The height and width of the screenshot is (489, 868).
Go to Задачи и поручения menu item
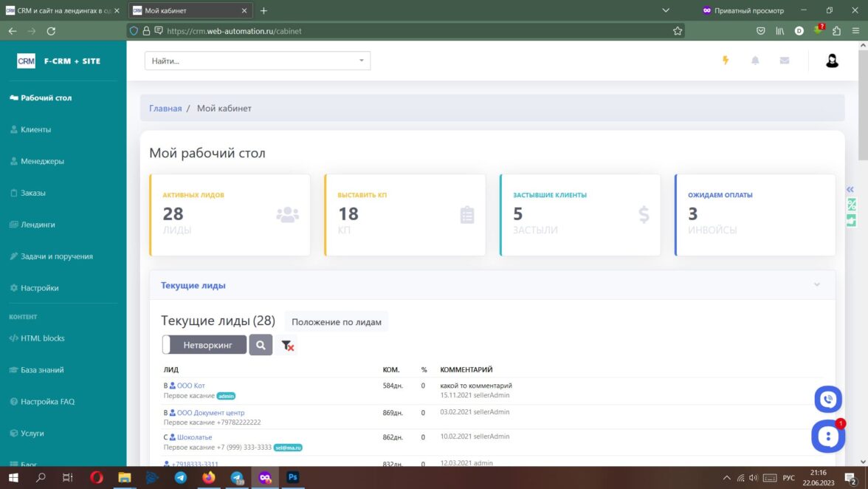[x=56, y=256]
